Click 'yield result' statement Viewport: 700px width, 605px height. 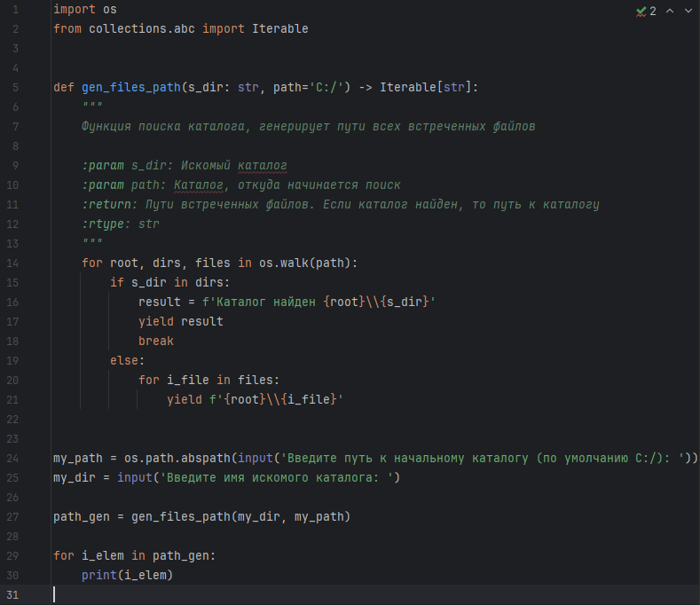[181, 322]
